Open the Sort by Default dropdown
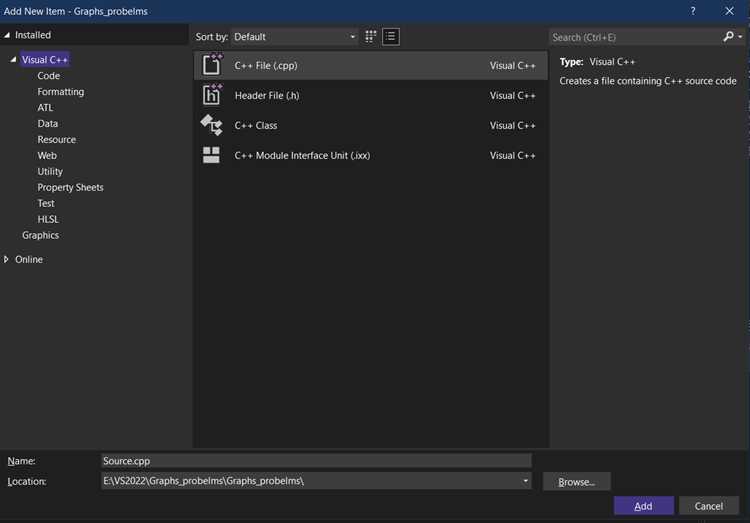Image resolution: width=750 pixels, height=523 pixels. tap(295, 37)
